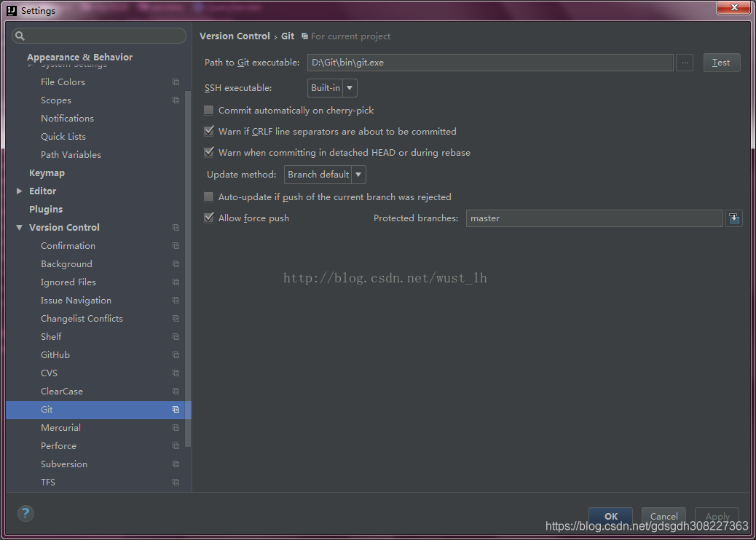Expand the Editor settings group
This screenshot has width=756, height=540.
(19, 191)
